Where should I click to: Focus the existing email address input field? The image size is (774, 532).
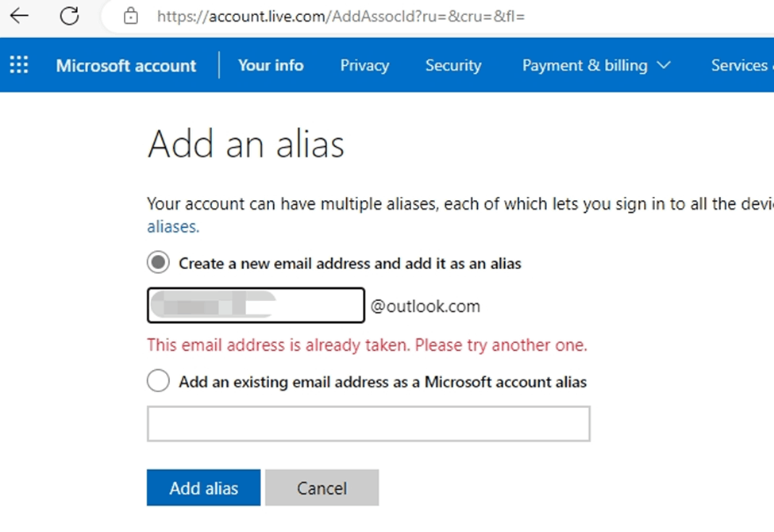368,424
